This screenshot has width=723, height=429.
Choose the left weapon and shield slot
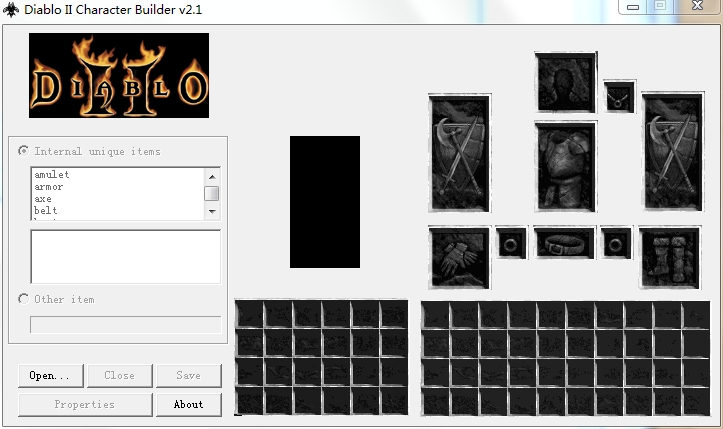coord(460,153)
